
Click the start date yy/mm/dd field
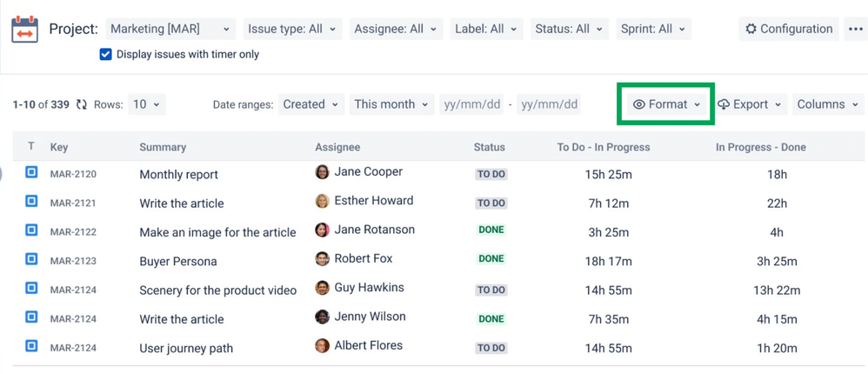point(471,104)
